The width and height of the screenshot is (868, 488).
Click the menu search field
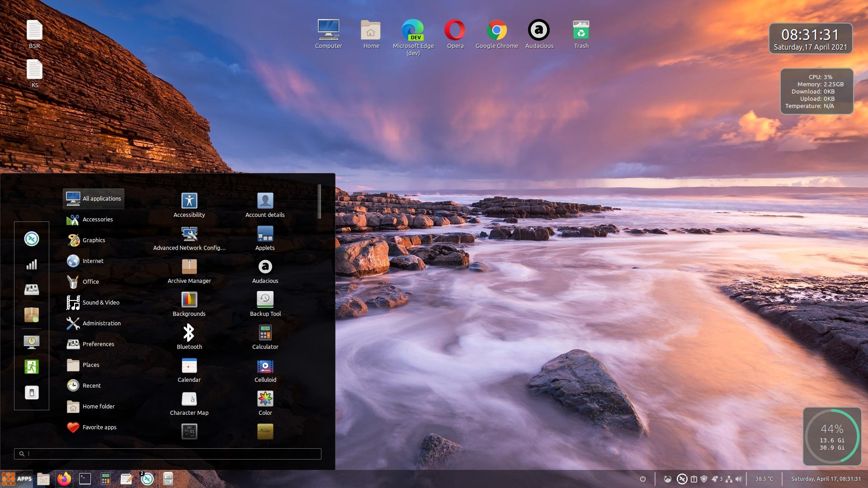[168, 454]
